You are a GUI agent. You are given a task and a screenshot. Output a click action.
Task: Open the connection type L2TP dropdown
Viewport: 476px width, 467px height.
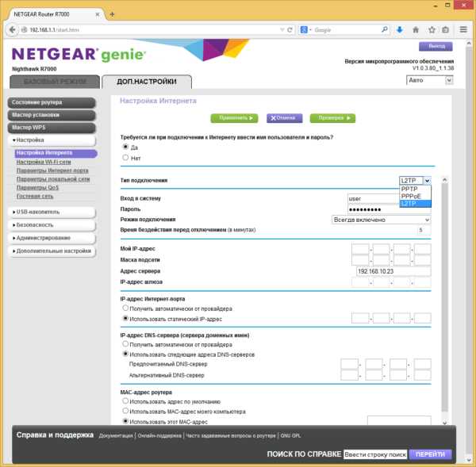click(x=415, y=181)
